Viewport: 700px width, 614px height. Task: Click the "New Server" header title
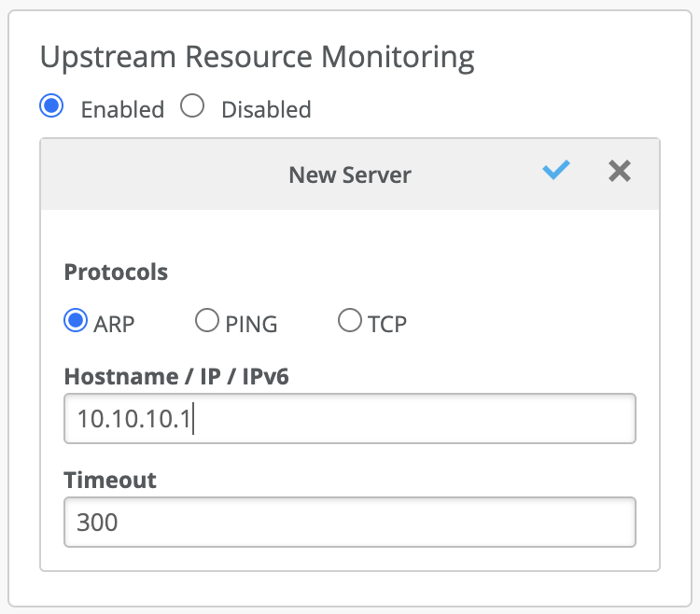pyautogui.click(x=350, y=174)
